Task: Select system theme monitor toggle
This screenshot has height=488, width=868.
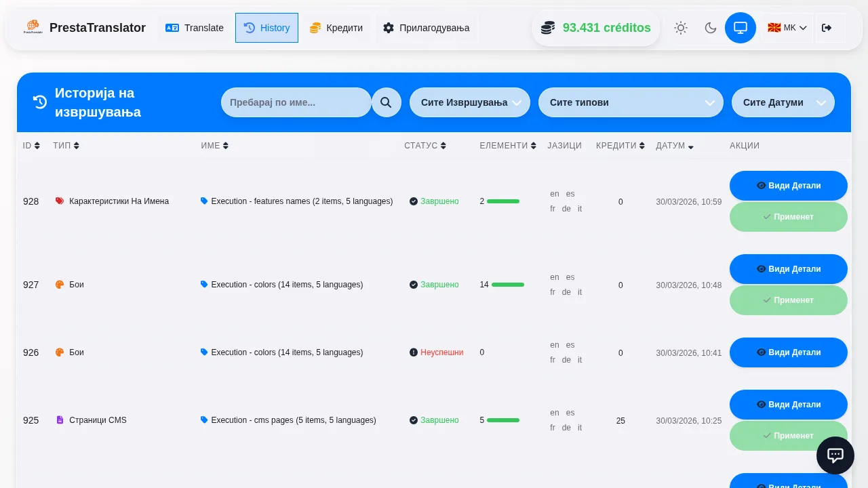Action: click(740, 28)
